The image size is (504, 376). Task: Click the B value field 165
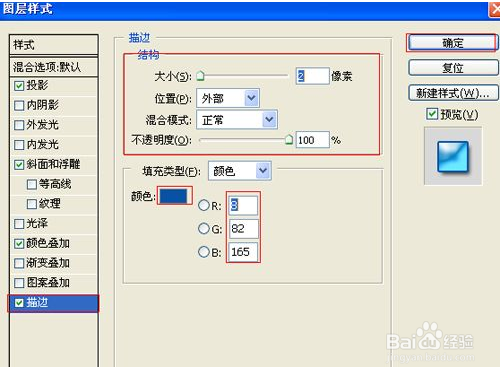[x=243, y=252]
